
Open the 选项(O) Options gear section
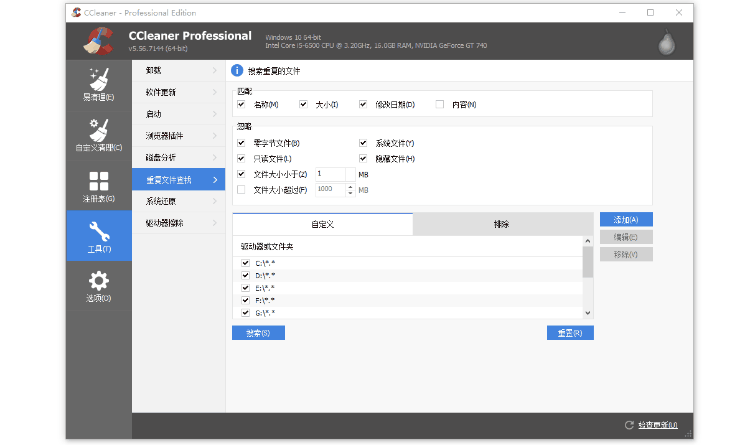click(x=99, y=286)
